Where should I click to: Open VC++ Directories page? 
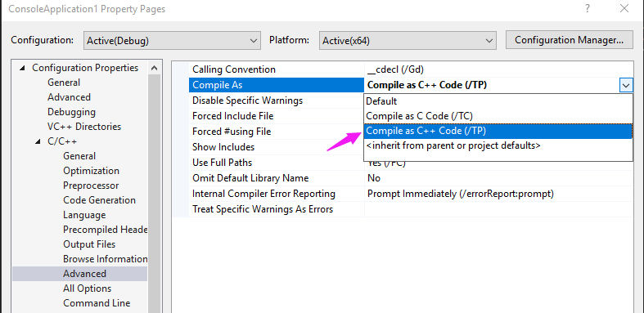coord(84,127)
